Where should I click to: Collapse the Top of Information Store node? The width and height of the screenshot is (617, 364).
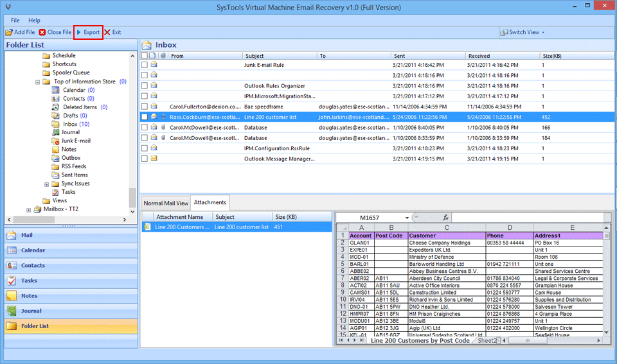38,82
